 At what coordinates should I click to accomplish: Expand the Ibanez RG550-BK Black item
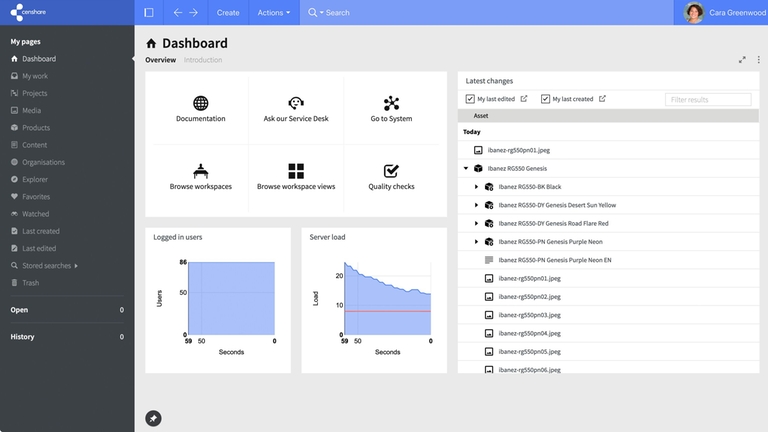tap(476, 187)
